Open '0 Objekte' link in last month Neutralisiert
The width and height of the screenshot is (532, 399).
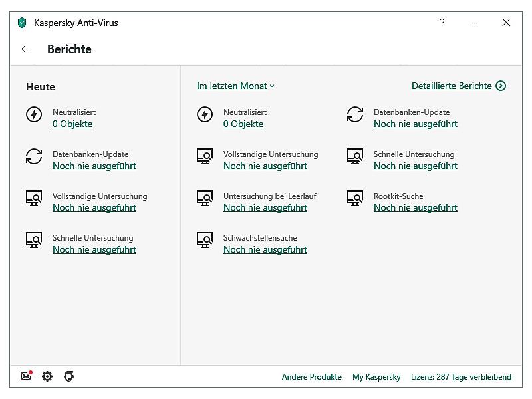click(x=243, y=124)
